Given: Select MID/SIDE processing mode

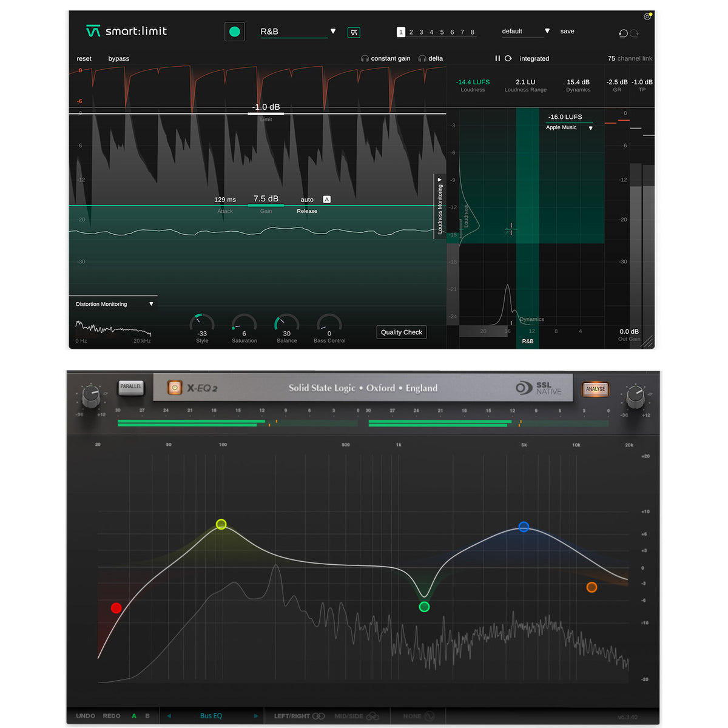Looking at the screenshot, I should [x=357, y=716].
